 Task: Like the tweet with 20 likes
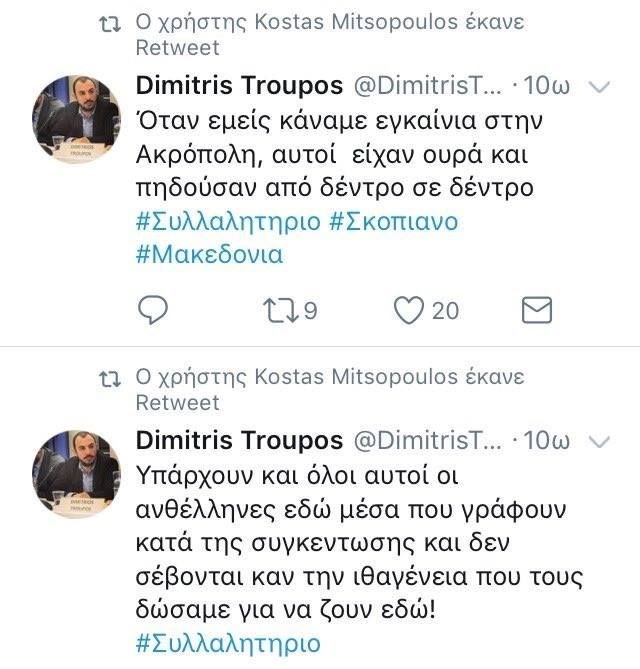[x=409, y=311]
